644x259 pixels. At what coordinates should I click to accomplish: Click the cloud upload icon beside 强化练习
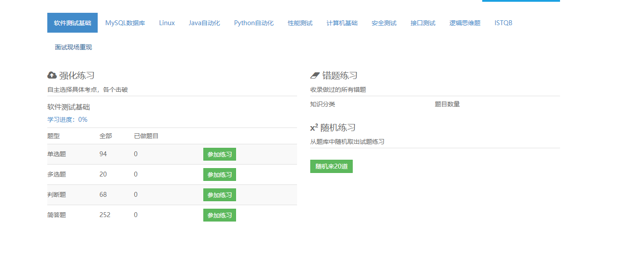pyautogui.click(x=52, y=75)
